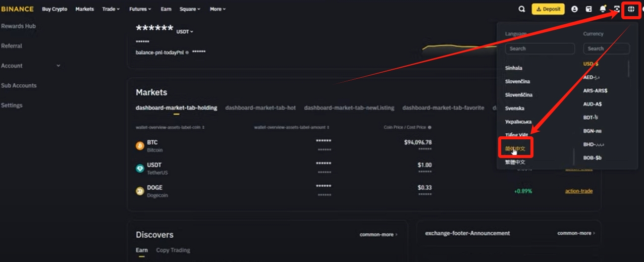This screenshot has height=262, width=644.
Task: Open the Futures menu dropdown
Action: [140, 9]
